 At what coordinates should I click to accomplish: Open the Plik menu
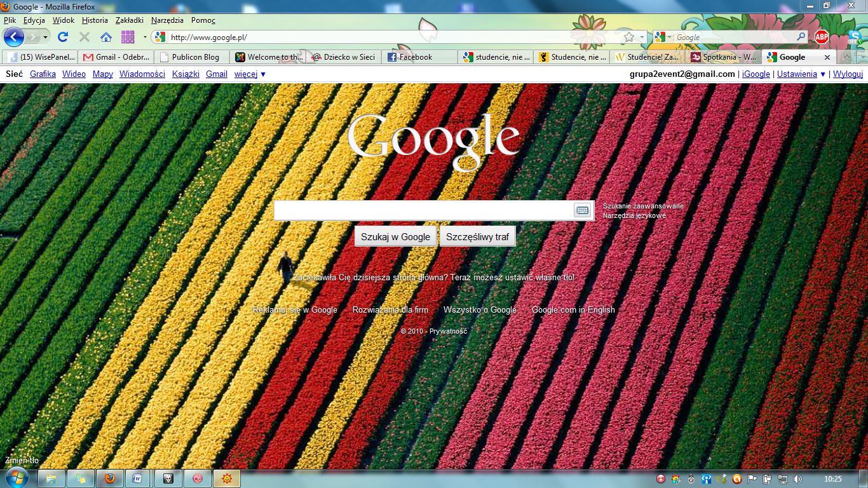[10, 20]
